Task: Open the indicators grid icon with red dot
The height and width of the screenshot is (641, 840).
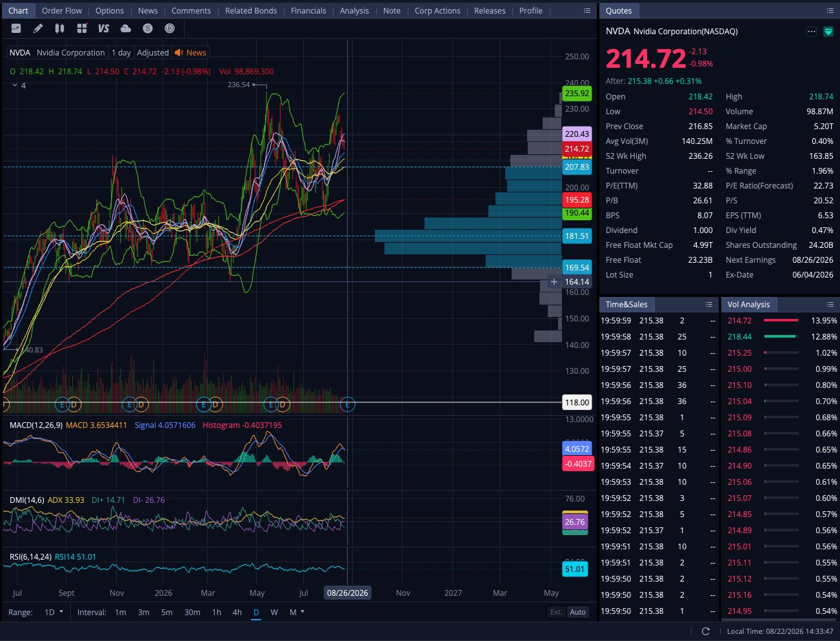Action: [81, 28]
